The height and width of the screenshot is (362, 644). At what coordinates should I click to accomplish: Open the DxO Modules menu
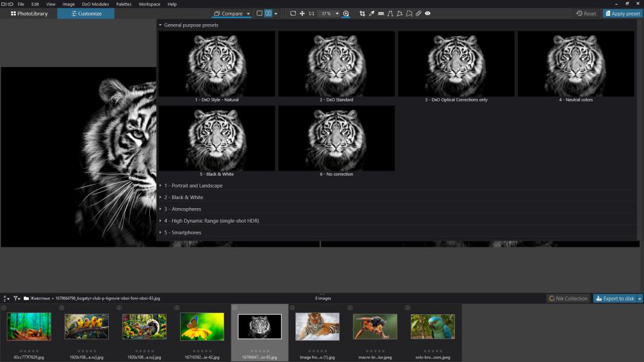(x=95, y=4)
